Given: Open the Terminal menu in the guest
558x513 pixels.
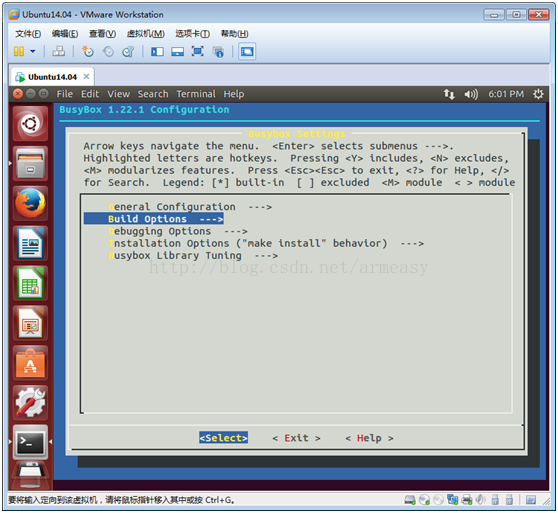Looking at the screenshot, I should [196, 94].
